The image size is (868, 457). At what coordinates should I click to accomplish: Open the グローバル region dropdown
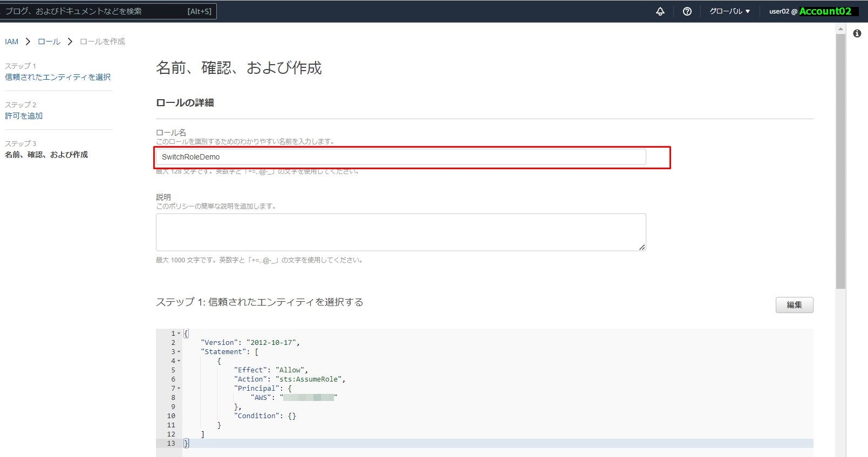[729, 11]
